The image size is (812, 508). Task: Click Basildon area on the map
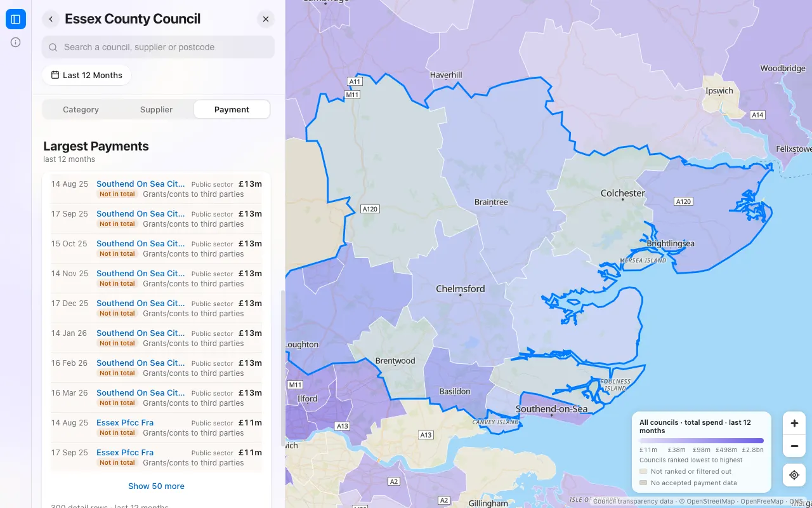point(455,392)
